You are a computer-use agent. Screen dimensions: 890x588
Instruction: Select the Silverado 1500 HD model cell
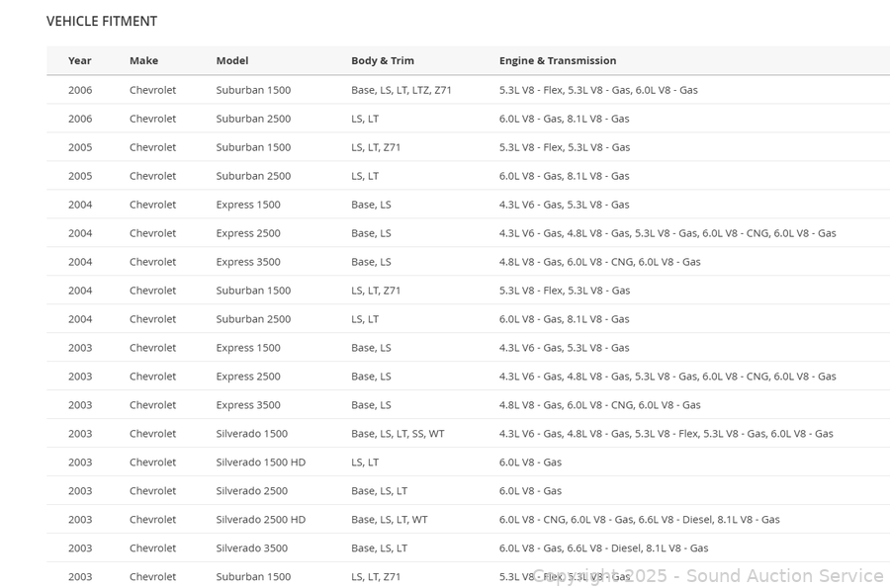coord(260,462)
